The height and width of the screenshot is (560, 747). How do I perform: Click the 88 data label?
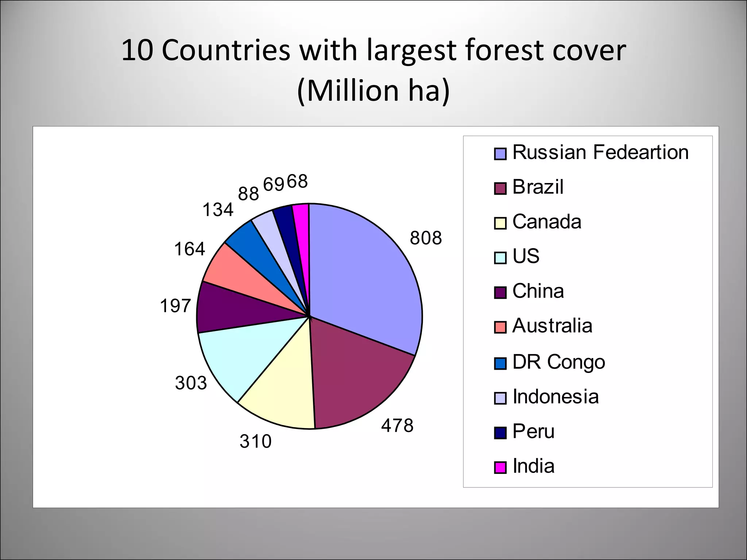(x=248, y=194)
